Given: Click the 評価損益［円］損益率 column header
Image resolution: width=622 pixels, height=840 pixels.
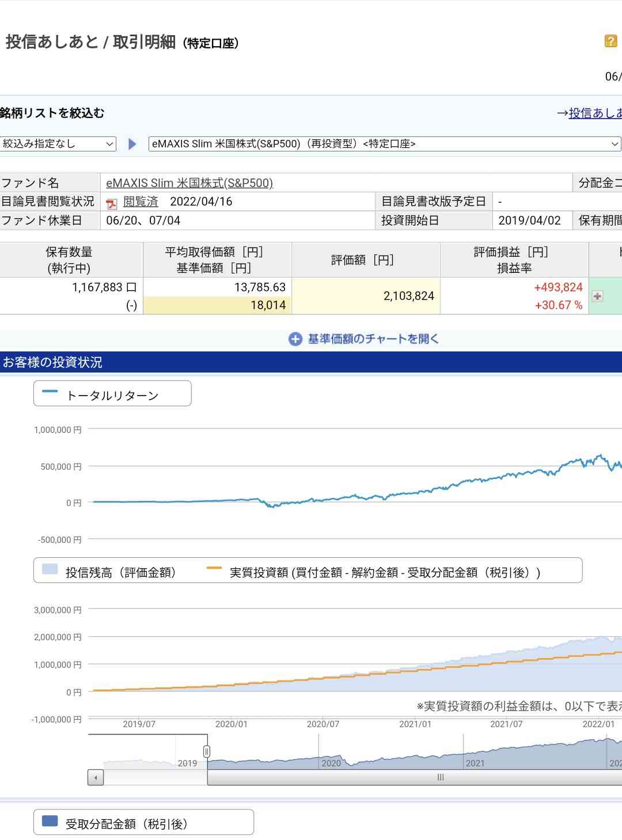Looking at the screenshot, I should pos(514,260).
